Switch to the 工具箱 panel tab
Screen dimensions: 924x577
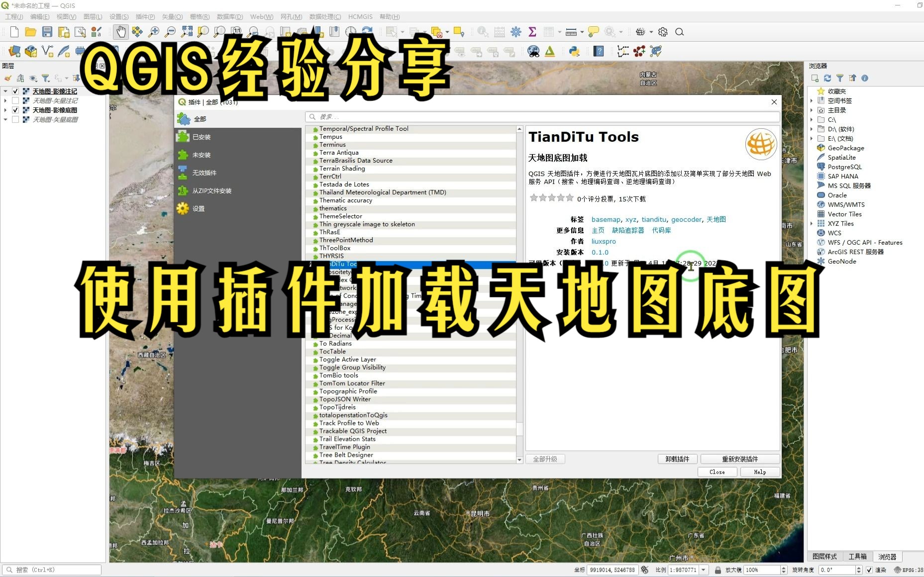857,556
